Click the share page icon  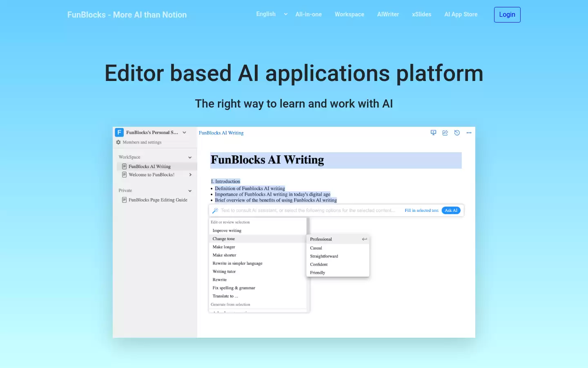(x=445, y=132)
